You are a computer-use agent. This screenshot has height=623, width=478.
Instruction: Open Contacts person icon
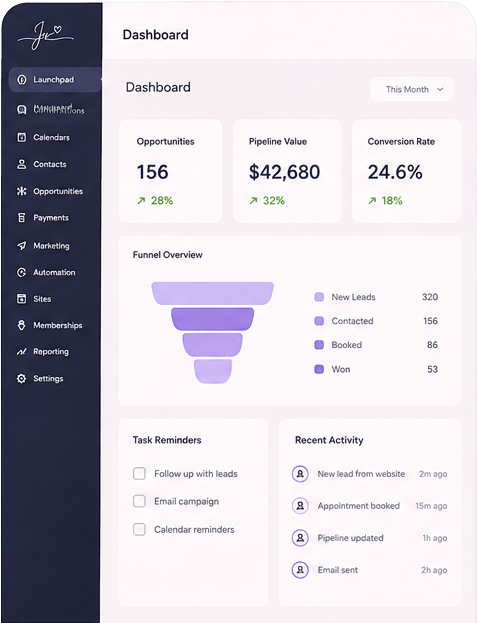pyautogui.click(x=21, y=164)
